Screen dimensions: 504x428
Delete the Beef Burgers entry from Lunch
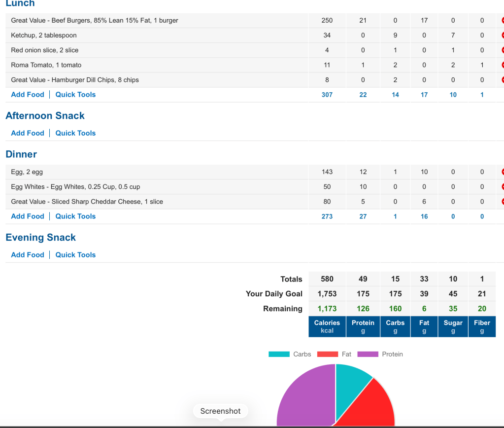502,21
